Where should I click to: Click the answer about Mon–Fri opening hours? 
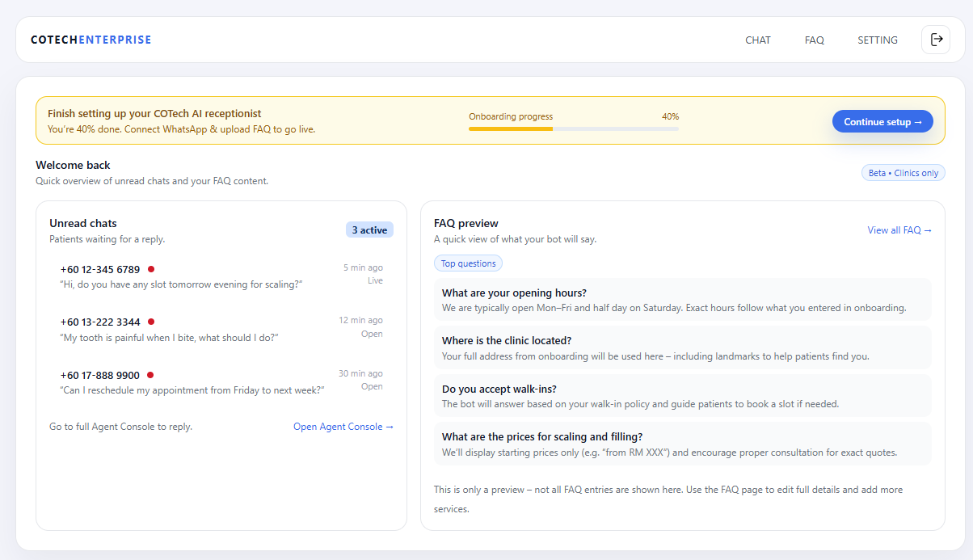pos(674,308)
